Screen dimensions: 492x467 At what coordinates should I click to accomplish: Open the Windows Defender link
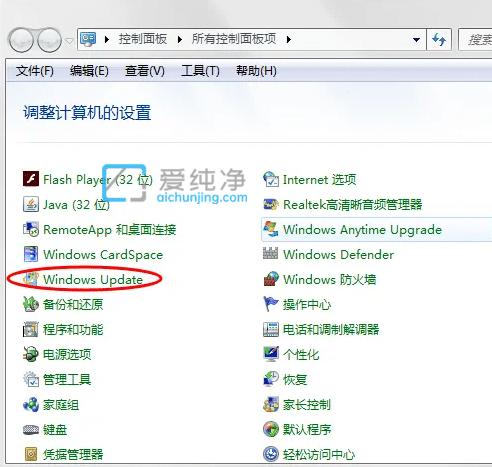coord(338,254)
